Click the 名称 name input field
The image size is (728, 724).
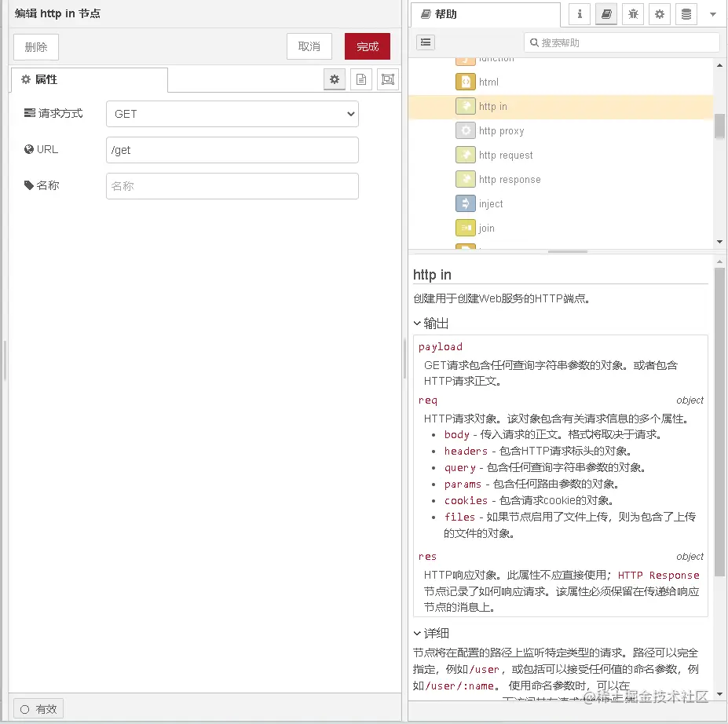(x=232, y=186)
